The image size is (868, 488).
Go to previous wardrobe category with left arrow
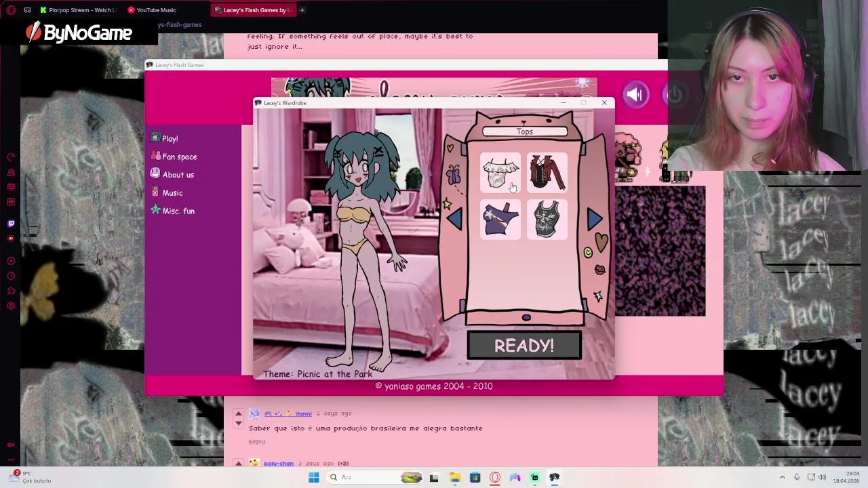(x=454, y=219)
